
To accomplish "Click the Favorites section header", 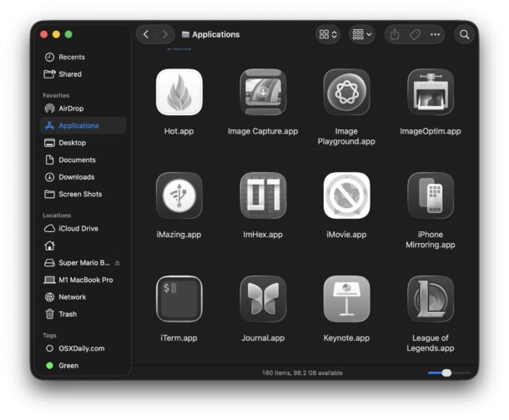I will (56, 95).
